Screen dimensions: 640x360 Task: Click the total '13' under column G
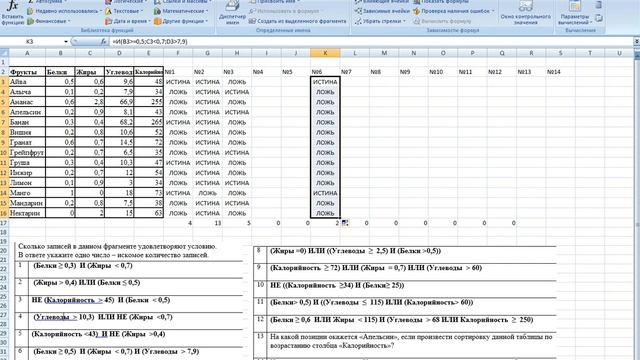click(207, 223)
